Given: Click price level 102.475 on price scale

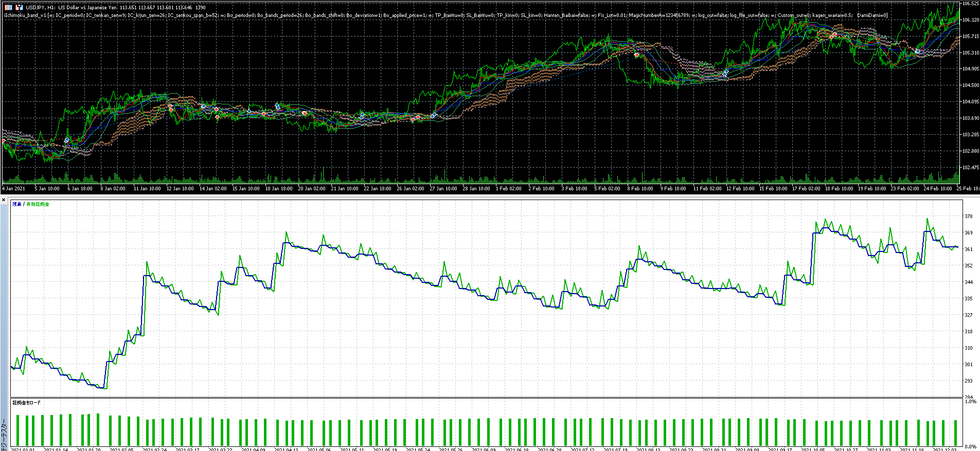Looking at the screenshot, I should [x=970, y=168].
